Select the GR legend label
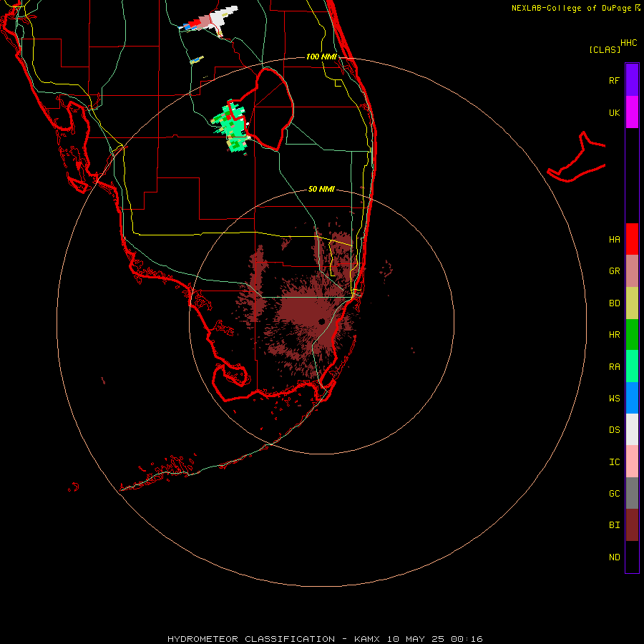The height and width of the screenshot is (644, 644). point(614,271)
